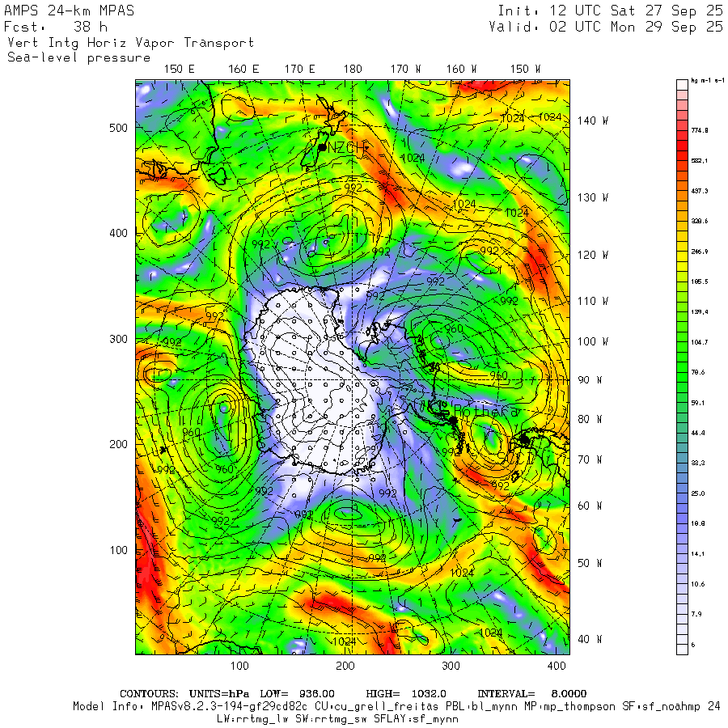Click the 'LOW= 936.00' contour text
Screen dimensions: 728x728
point(297,694)
